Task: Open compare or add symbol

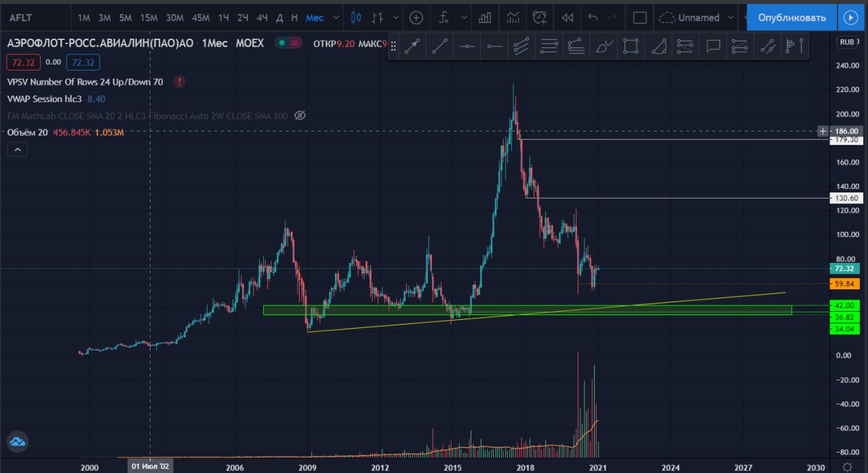Action: pos(416,18)
